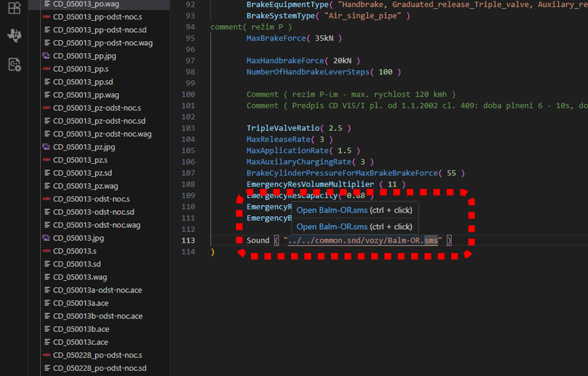
Task: Open CD_050013c.ace from the explorer
Action: coord(80,342)
